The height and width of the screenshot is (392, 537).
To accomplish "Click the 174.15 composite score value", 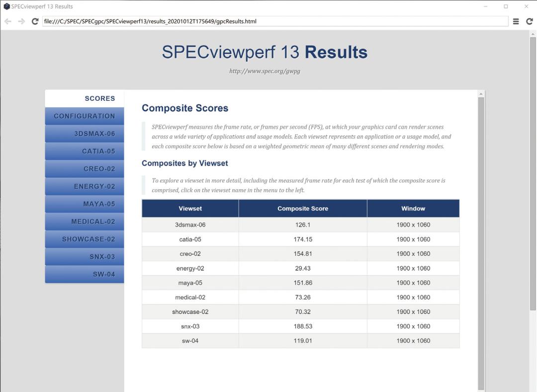I will (x=303, y=239).
